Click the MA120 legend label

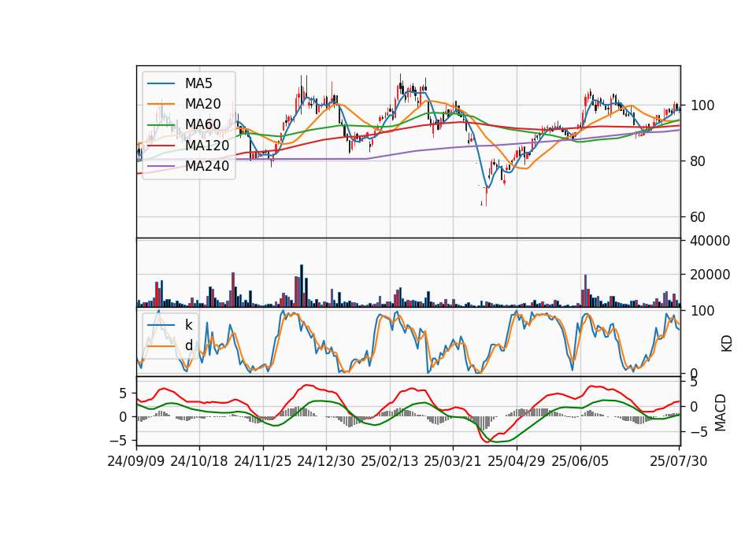click(207, 146)
